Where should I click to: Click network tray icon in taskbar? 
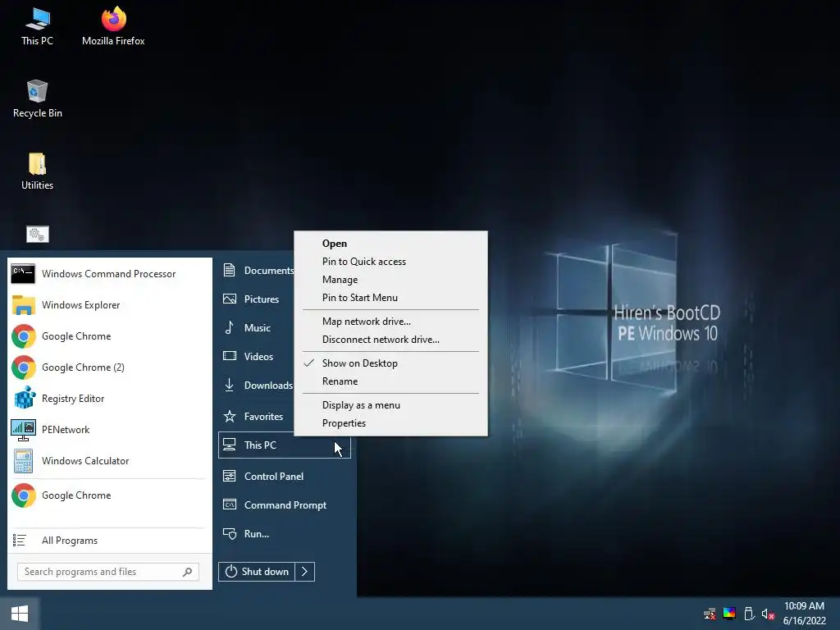click(x=710, y=614)
